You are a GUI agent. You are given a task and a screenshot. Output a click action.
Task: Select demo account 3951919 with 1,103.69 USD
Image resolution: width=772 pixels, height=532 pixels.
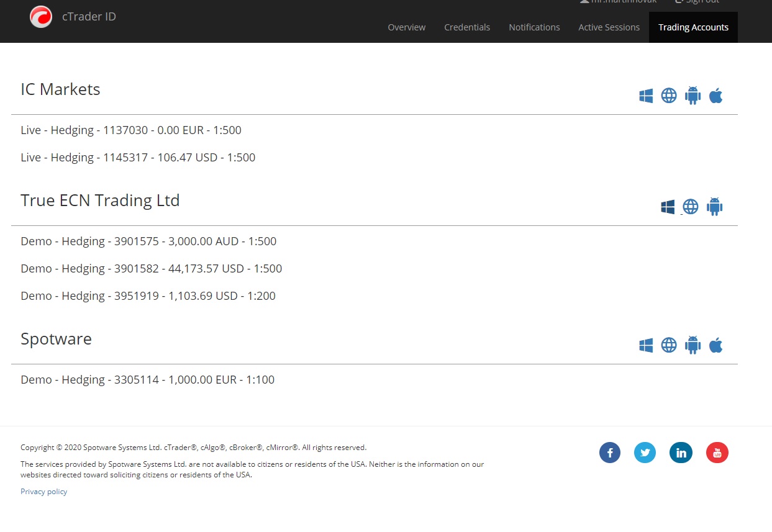148,296
